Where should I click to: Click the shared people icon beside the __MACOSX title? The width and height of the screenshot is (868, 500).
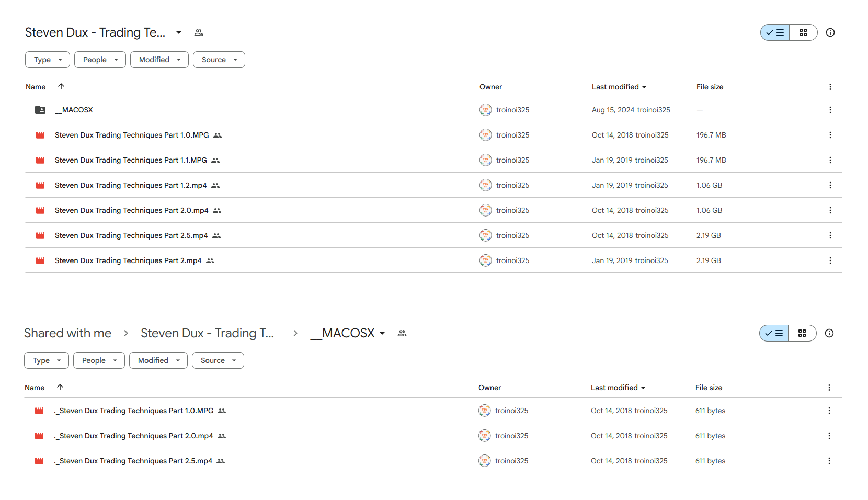coord(402,333)
